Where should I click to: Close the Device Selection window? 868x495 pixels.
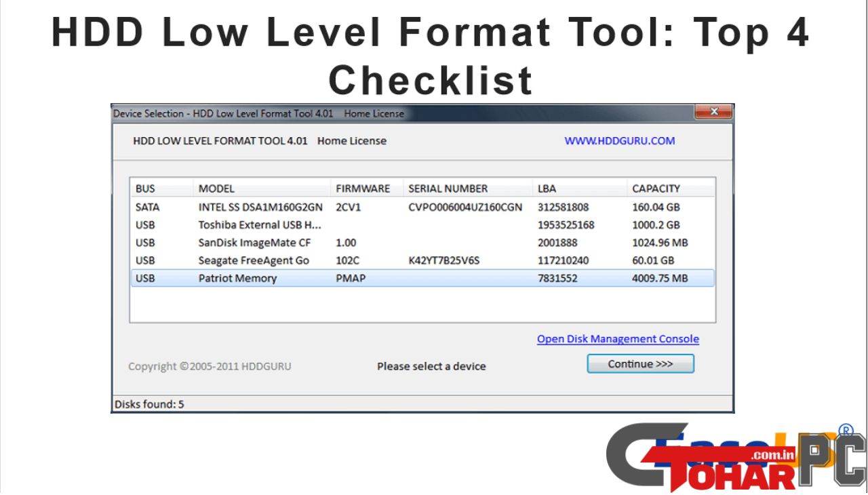click(713, 113)
